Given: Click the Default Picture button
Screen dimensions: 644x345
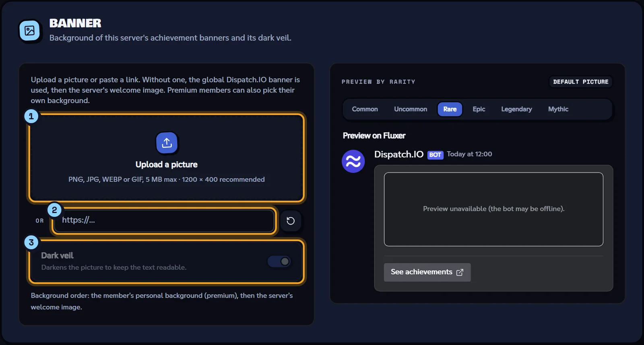Looking at the screenshot, I should [x=581, y=82].
